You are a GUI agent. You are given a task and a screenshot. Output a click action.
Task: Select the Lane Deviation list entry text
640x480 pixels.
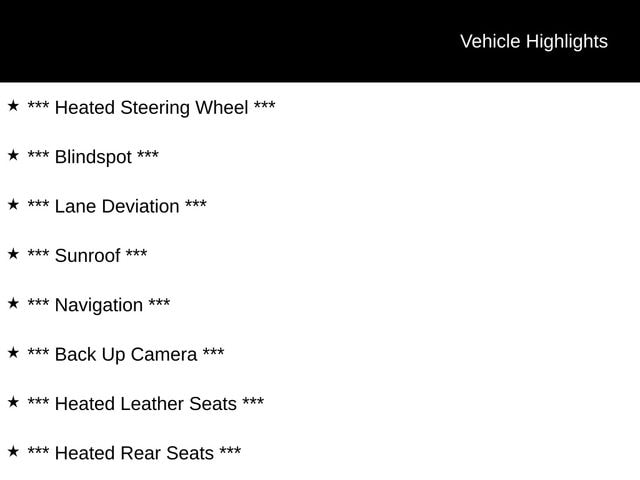(x=117, y=207)
